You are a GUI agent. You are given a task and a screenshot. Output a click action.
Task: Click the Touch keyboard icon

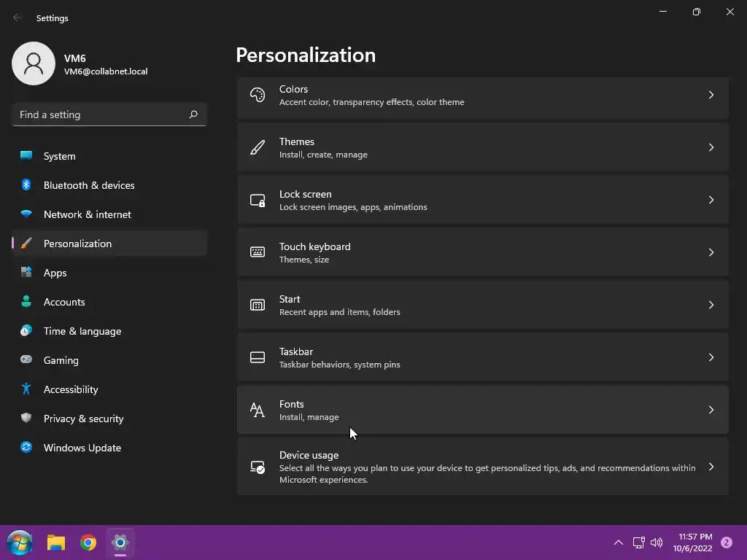click(258, 252)
